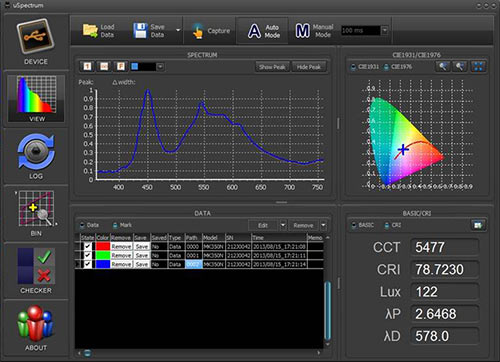The height and width of the screenshot is (362, 500).
Task: Click the Memo column header
Action: tap(315, 238)
